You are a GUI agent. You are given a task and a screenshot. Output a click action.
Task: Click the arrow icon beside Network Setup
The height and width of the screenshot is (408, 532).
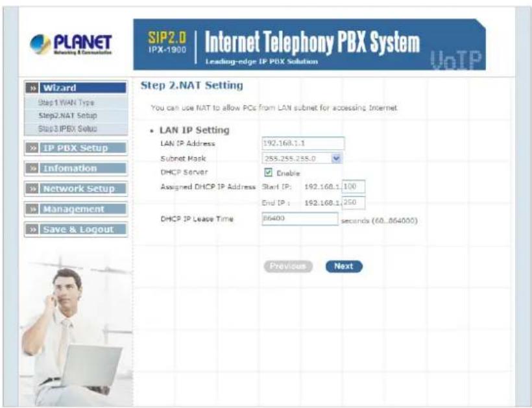click(x=32, y=189)
